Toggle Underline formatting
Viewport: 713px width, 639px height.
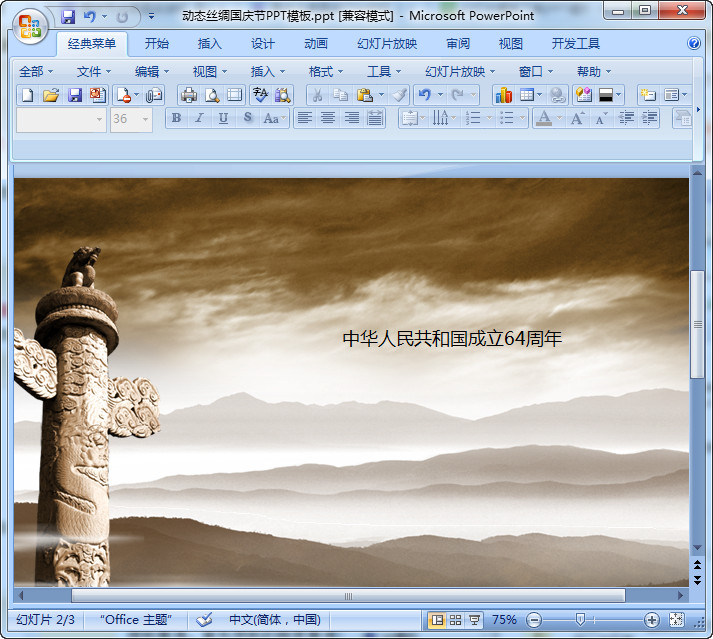pyautogui.click(x=222, y=118)
